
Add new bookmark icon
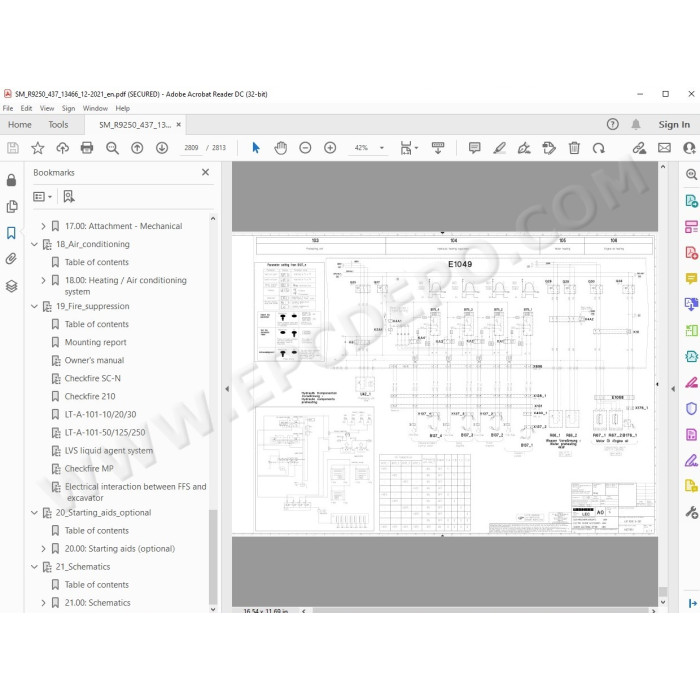[x=69, y=196]
